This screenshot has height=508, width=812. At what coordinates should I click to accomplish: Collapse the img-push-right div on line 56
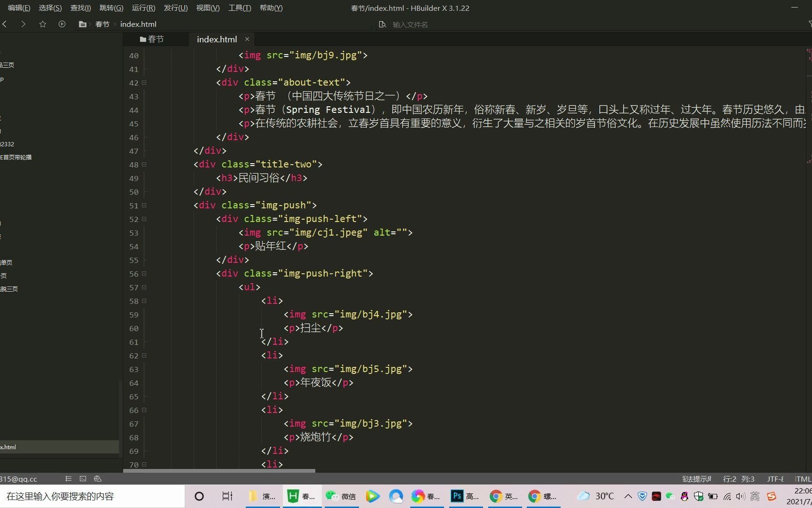tap(144, 273)
